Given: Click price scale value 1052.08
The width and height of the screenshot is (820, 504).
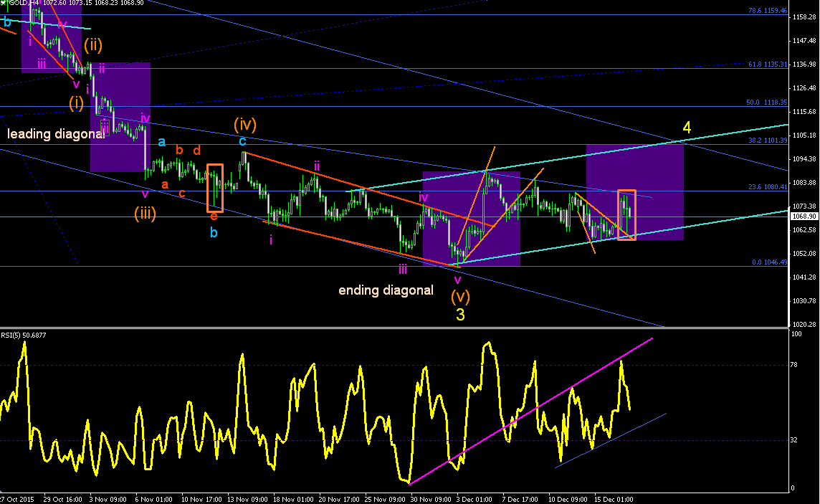Looking at the screenshot, I should point(804,254).
